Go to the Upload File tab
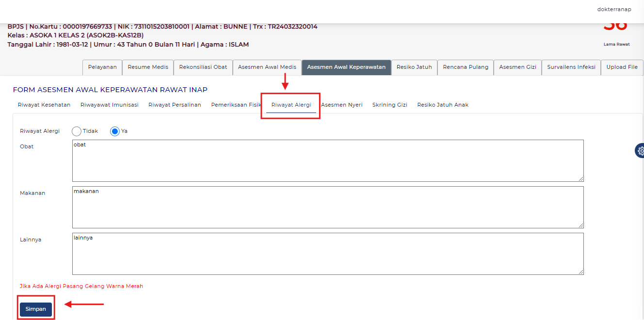Viewport: 644px width, 320px height. [x=622, y=67]
